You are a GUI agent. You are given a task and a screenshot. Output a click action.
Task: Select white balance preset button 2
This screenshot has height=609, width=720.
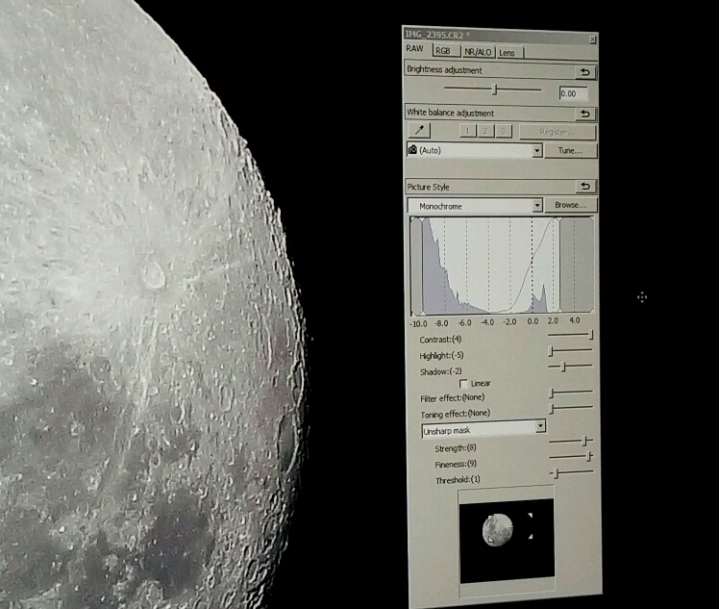pos(485,131)
